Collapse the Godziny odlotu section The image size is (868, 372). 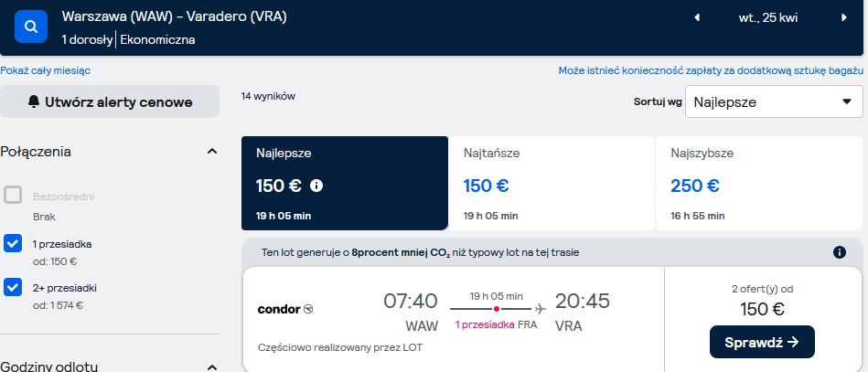pos(212,367)
